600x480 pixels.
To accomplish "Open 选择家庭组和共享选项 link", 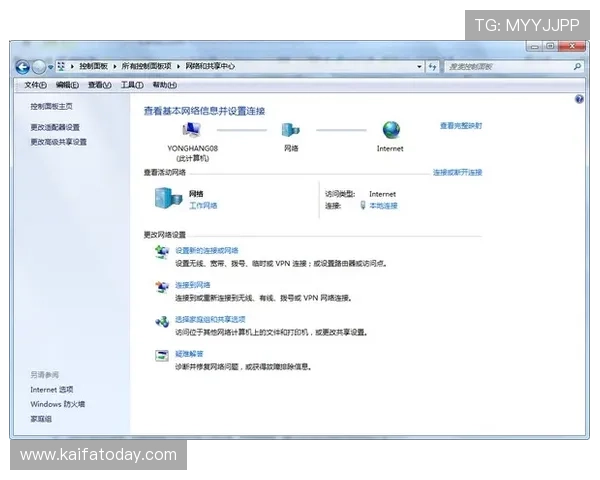I will (x=210, y=319).
